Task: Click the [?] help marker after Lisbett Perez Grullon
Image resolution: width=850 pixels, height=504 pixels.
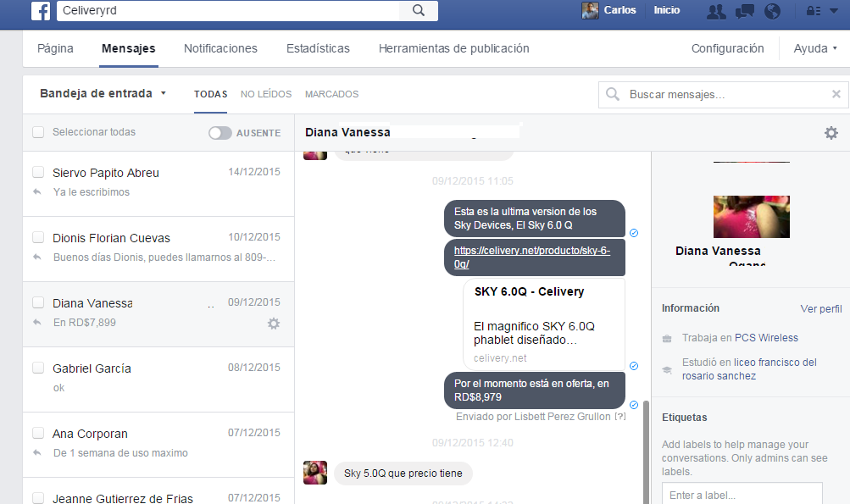Action: pos(620,416)
